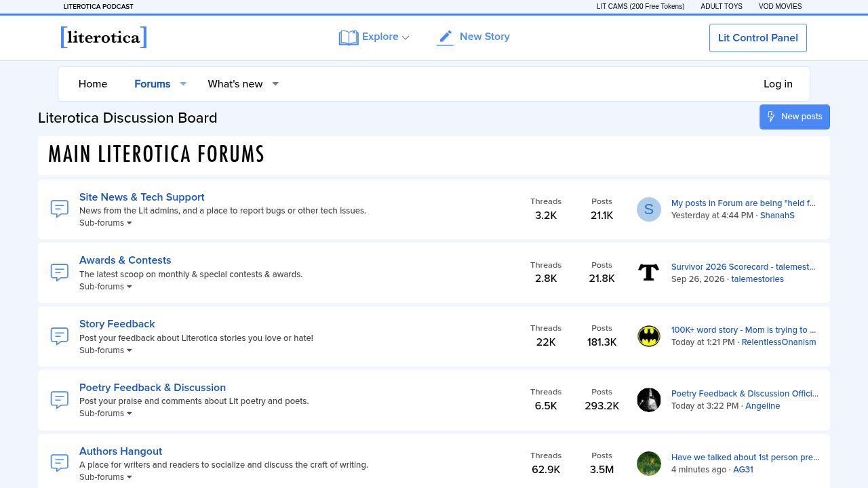Click the New Story pencil icon
Viewport: 868px width, 488px height.
click(x=445, y=37)
